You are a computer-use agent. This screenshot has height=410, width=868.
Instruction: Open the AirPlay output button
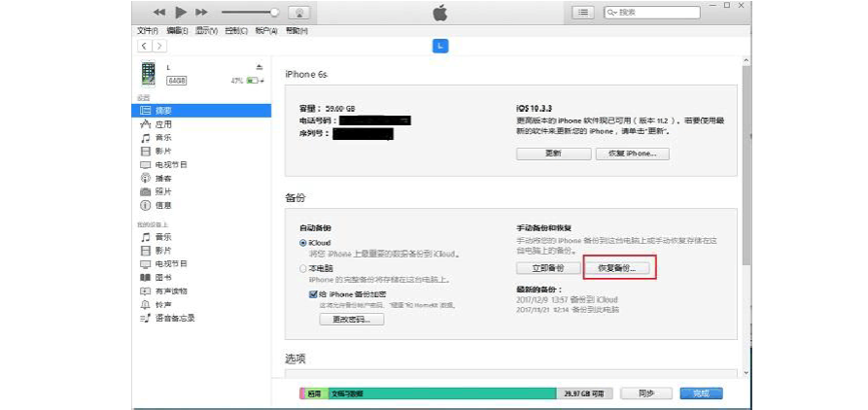pyautogui.click(x=299, y=13)
